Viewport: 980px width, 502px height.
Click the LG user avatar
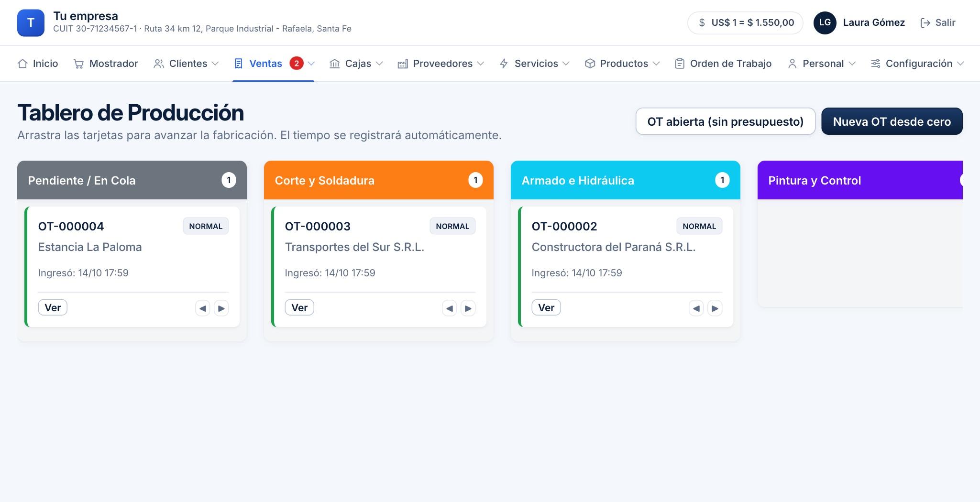pos(825,22)
